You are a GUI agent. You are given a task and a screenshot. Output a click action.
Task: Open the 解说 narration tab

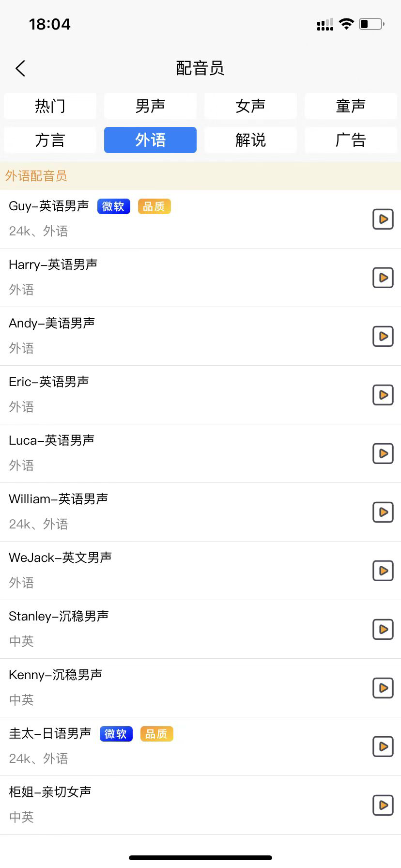click(x=250, y=140)
